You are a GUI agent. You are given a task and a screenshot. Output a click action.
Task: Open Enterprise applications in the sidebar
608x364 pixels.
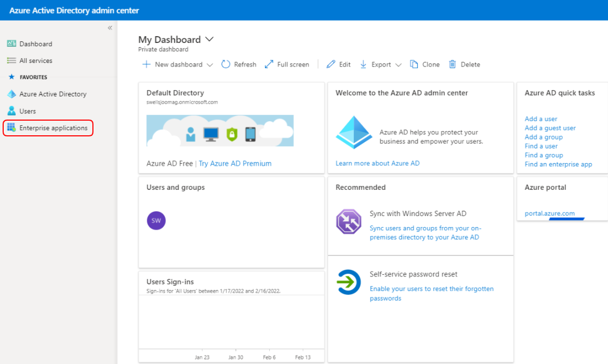[53, 128]
